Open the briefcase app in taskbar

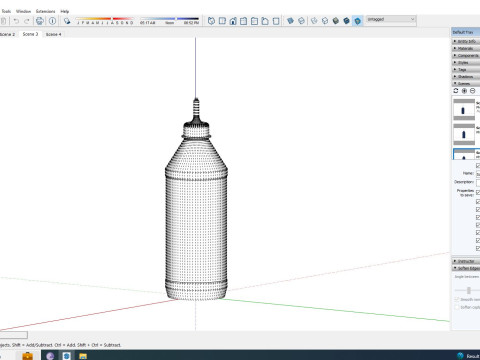[x=28, y=356]
